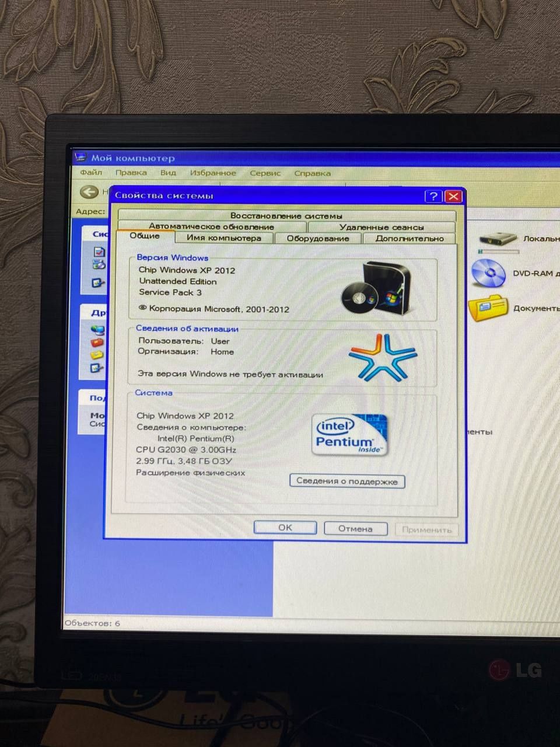Switch to the Удаленные сеансы tab

(381, 227)
